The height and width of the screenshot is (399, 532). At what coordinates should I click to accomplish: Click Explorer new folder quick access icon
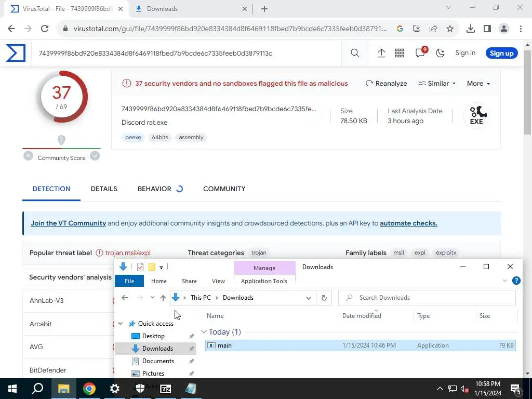[x=152, y=267]
